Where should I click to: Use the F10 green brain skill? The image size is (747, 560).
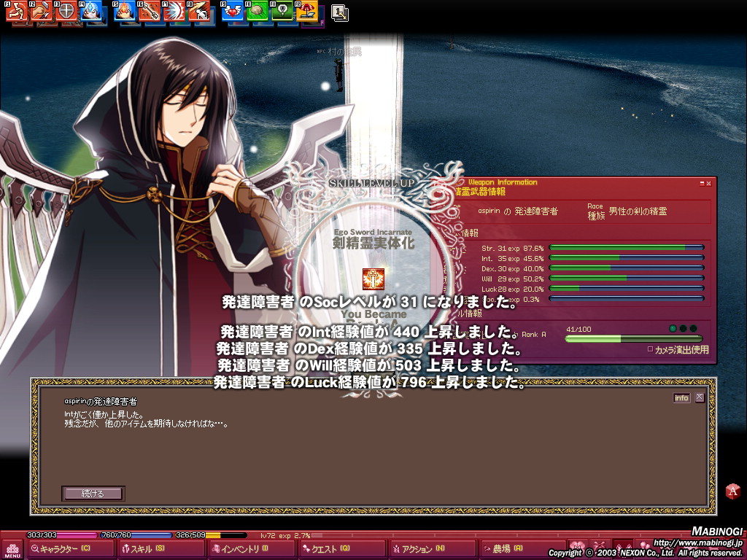point(258,11)
